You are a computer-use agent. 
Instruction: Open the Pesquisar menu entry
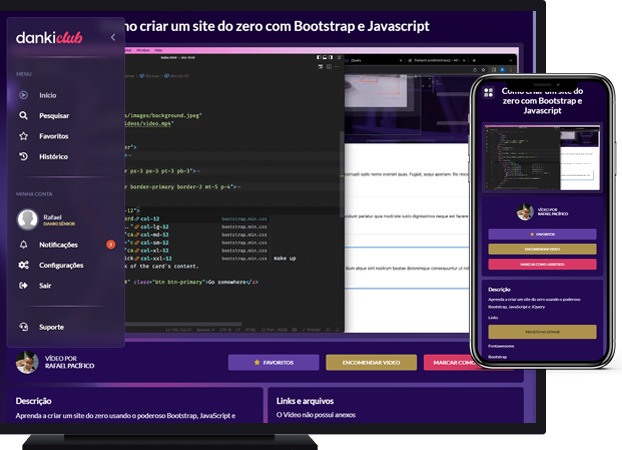(54, 116)
